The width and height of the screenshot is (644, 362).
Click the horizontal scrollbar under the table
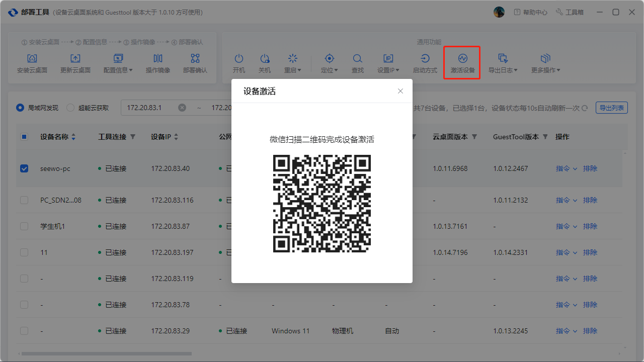(106, 353)
